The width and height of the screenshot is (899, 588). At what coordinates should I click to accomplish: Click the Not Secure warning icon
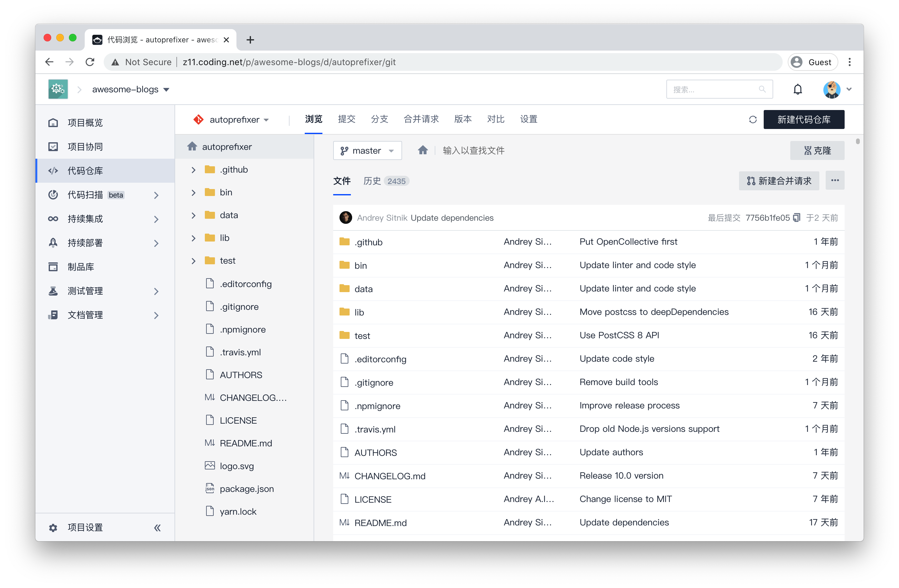(x=115, y=62)
